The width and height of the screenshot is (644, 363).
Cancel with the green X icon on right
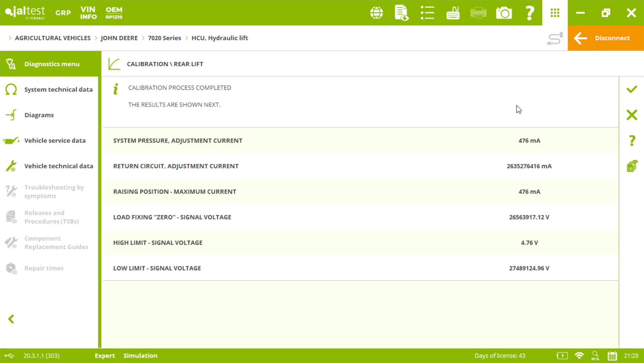tap(632, 115)
